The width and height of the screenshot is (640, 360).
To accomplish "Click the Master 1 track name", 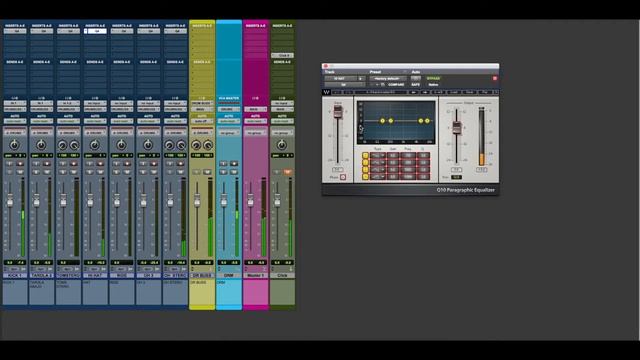I will point(256,276).
